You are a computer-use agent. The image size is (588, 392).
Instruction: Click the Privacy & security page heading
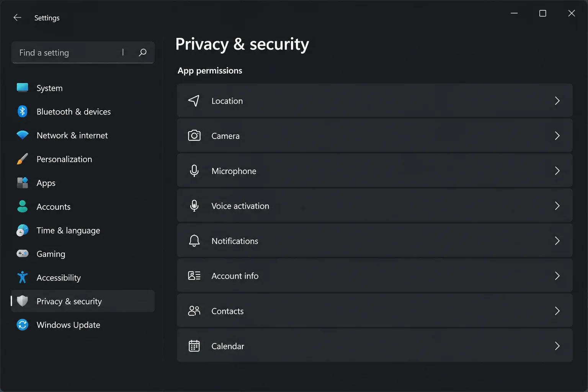pos(242,44)
